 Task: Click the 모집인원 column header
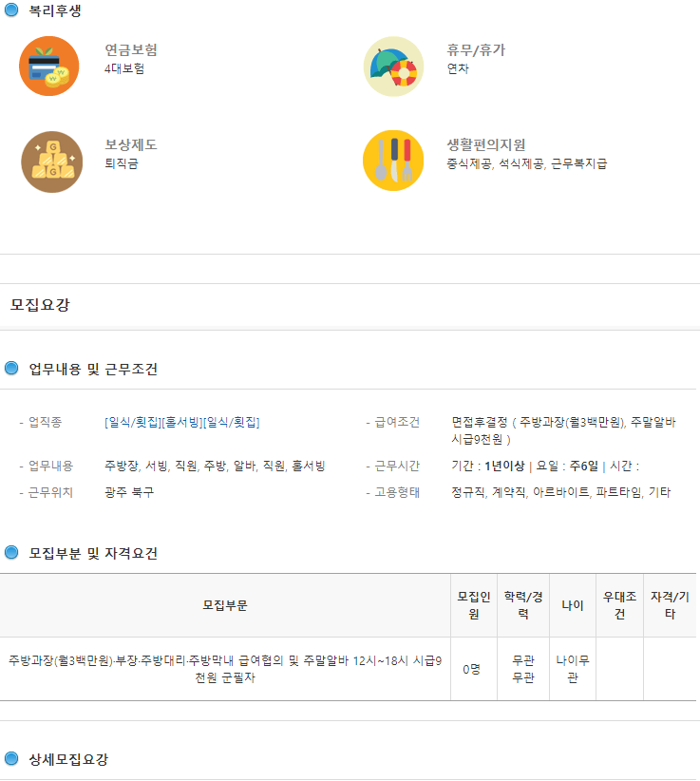[x=474, y=605]
